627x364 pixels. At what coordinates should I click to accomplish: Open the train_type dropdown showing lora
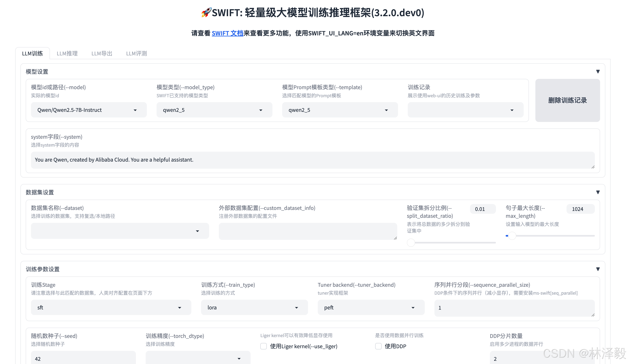tap(254, 308)
